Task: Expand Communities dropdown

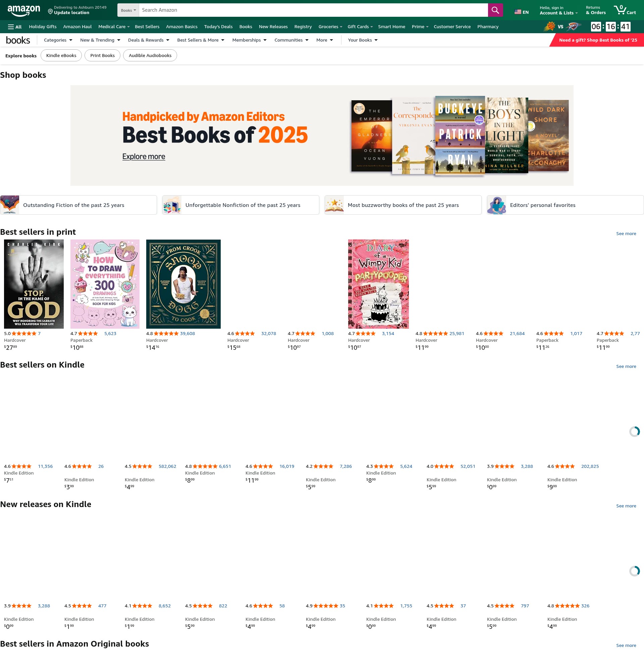Action: (x=291, y=40)
